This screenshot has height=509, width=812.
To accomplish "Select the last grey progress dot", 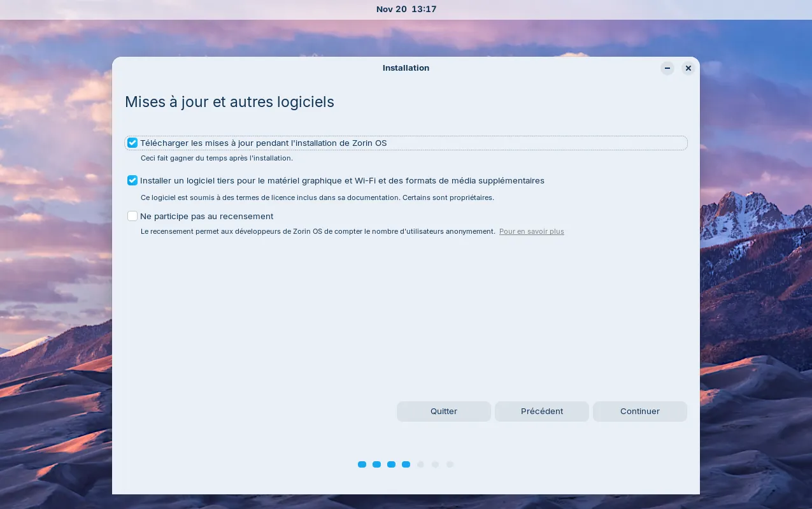I will [450, 464].
